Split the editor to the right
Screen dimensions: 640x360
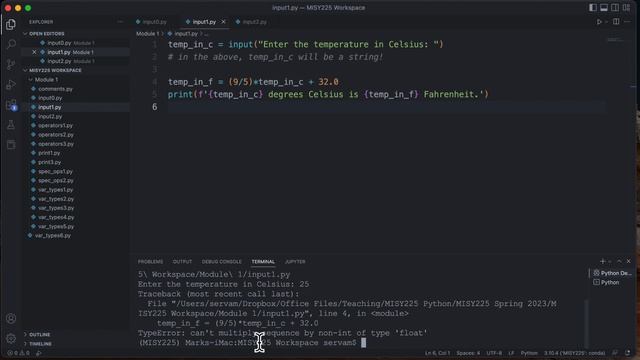616,22
